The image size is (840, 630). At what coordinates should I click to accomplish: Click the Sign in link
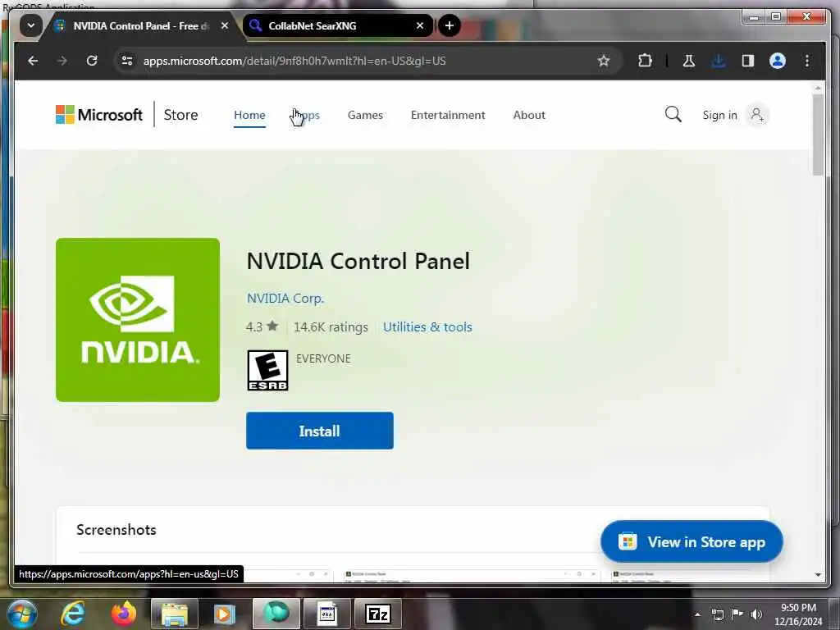(719, 115)
